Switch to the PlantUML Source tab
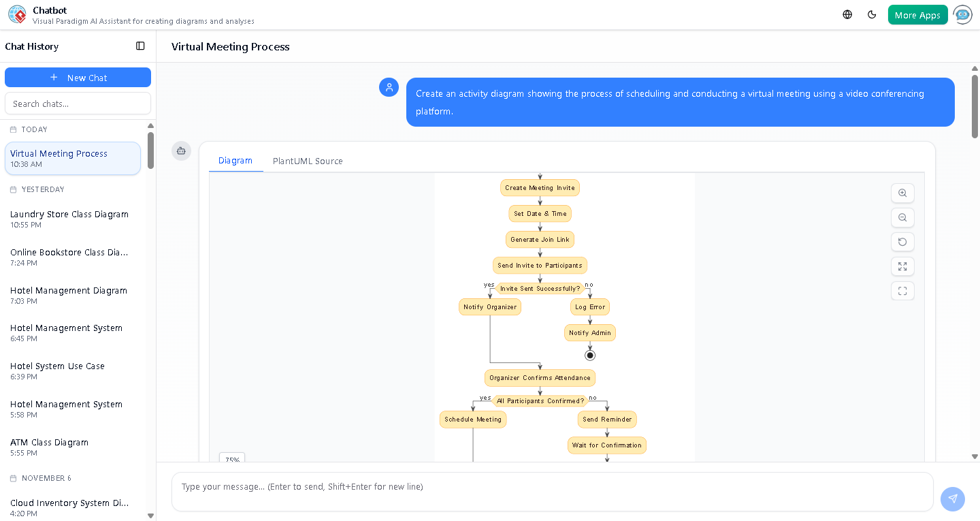The width and height of the screenshot is (980, 521). [x=308, y=161]
